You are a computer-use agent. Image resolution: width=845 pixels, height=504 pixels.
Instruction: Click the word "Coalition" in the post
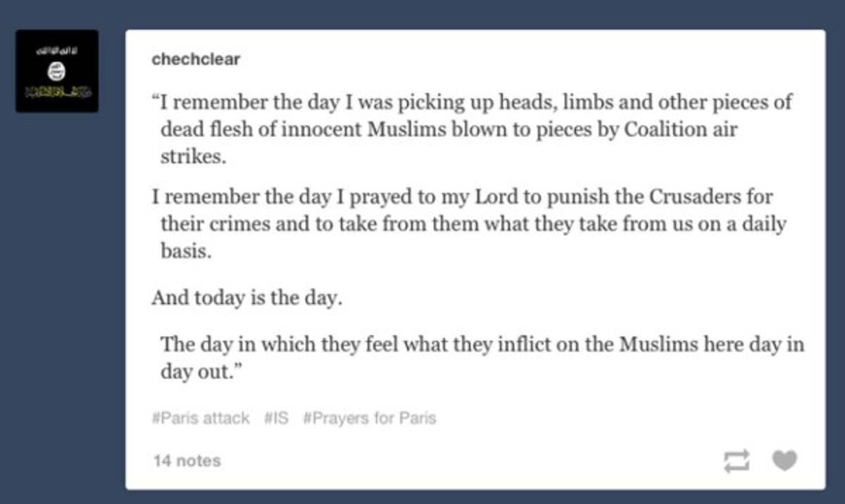pyautogui.click(x=663, y=130)
